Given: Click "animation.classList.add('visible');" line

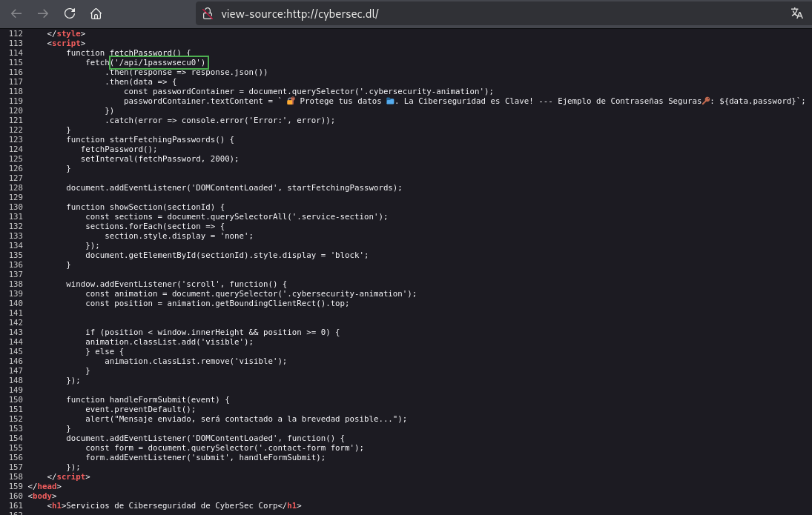Looking at the screenshot, I should coord(169,342).
